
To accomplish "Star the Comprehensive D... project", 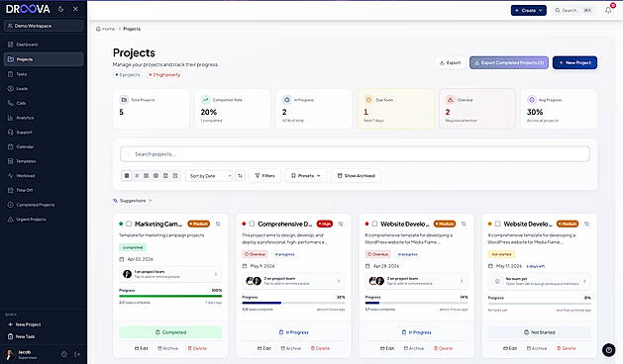I will tap(341, 224).
